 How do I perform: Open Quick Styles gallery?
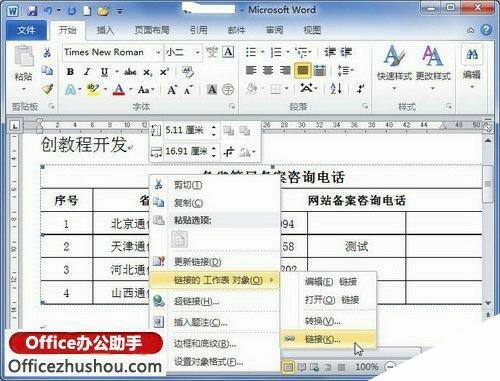point(394,68)
